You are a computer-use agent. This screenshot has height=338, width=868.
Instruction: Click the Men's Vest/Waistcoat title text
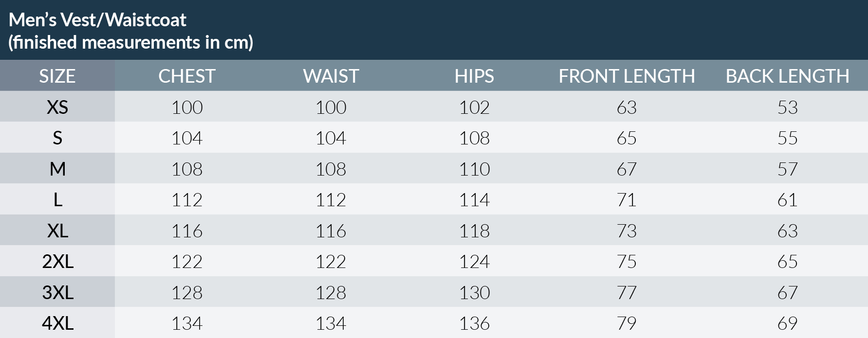97,20
